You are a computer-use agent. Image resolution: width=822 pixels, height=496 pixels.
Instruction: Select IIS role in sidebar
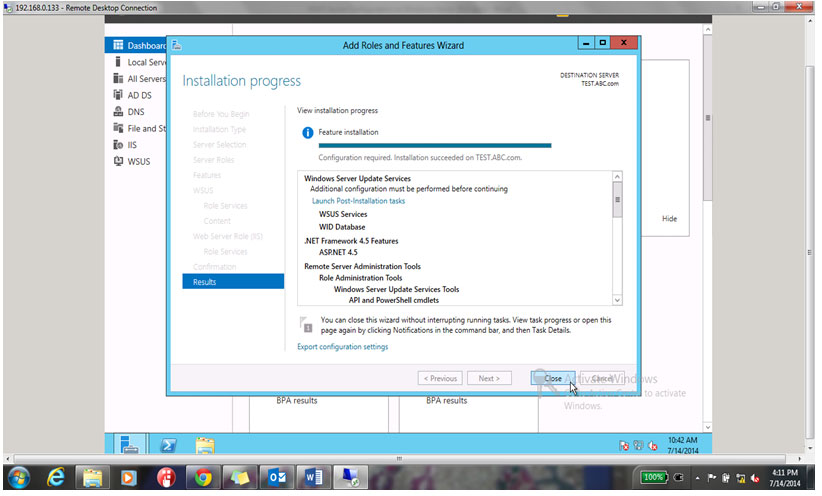coord(125,145)
